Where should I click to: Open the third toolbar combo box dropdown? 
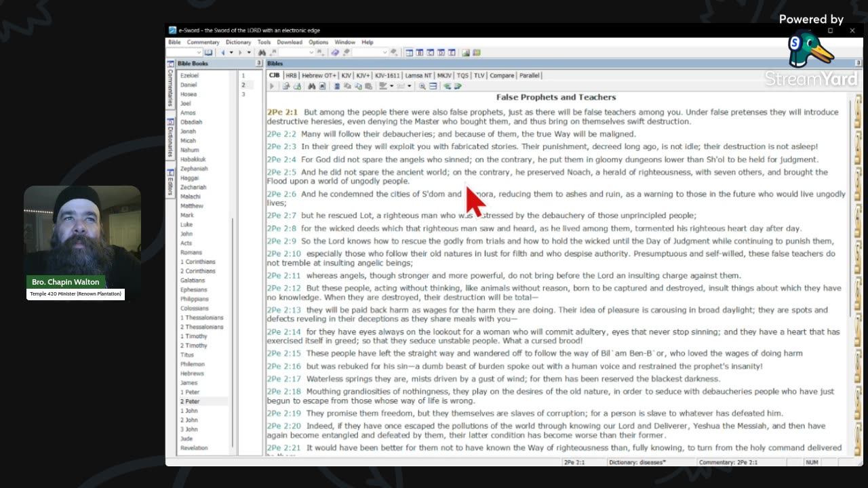pyautogui.click(x=384, y=52)
